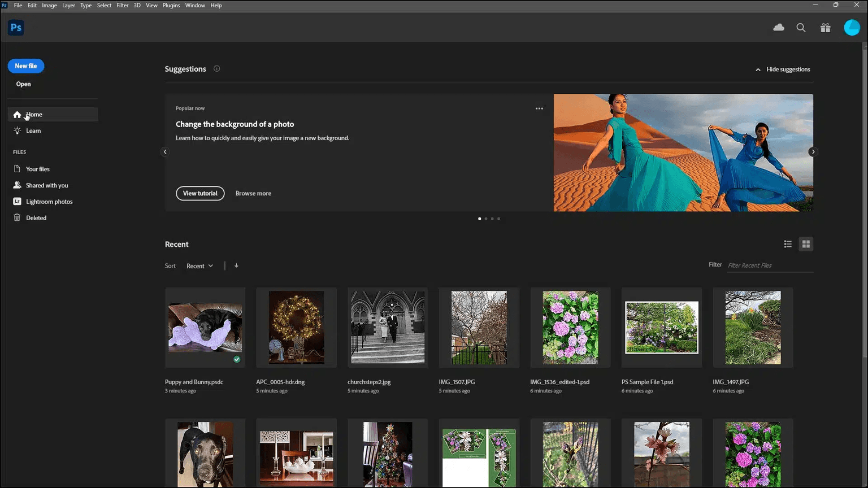This screenshot has width=868, height=488.
Task: Open the user profile avatar
Action: [852, 28]
